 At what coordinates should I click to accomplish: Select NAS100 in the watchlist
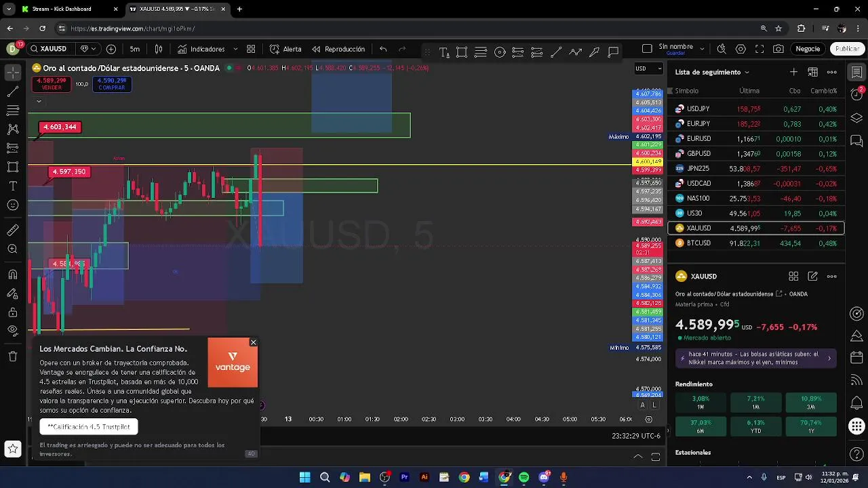coord(756,198)
